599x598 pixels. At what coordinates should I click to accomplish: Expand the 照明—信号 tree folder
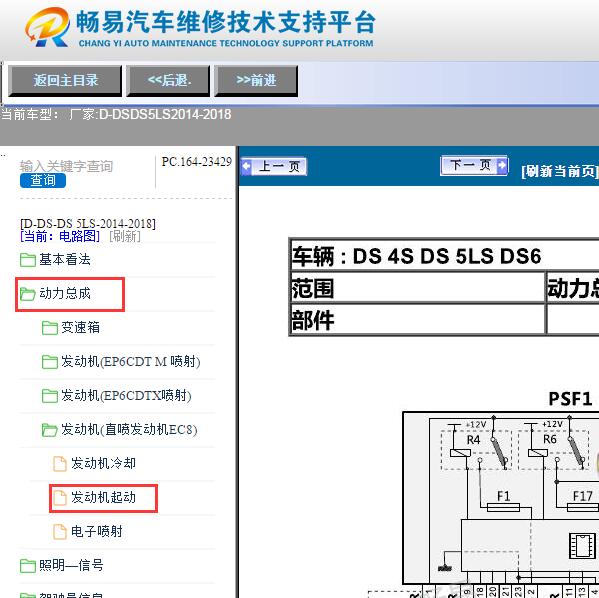[71, 565]
